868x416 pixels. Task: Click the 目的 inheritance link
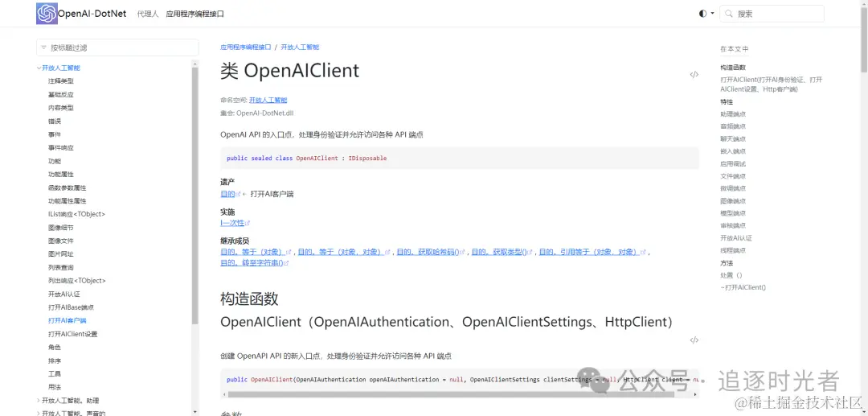pos(227,195)
